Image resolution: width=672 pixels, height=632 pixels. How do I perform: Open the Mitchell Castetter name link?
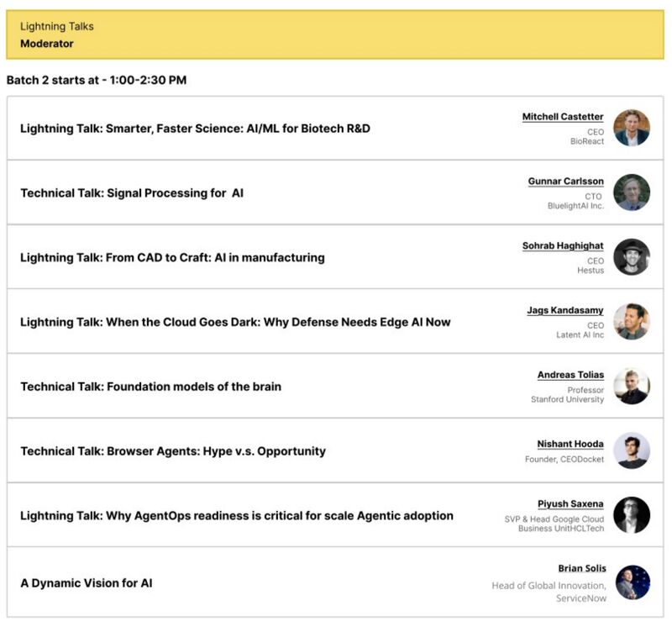click(x=563, y=117)
